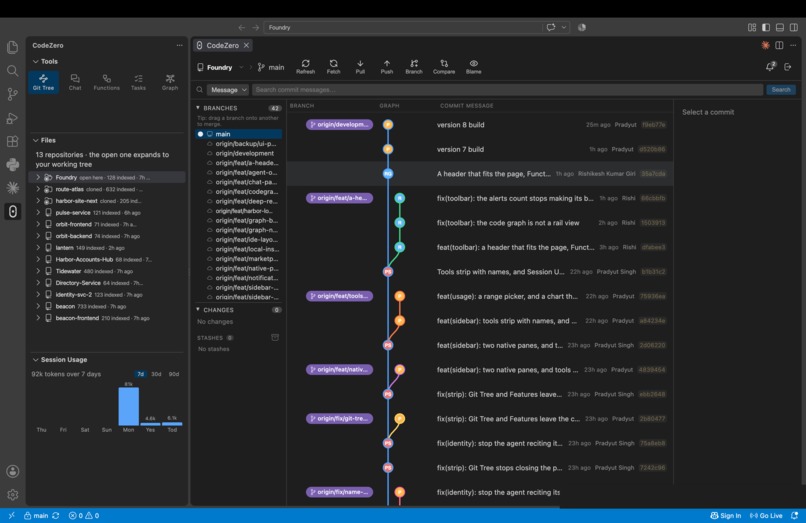Image resolution: width=806 pixels, height=523 pixels.
Task: Open Source Control in activity bar
Action: (12, 94)
